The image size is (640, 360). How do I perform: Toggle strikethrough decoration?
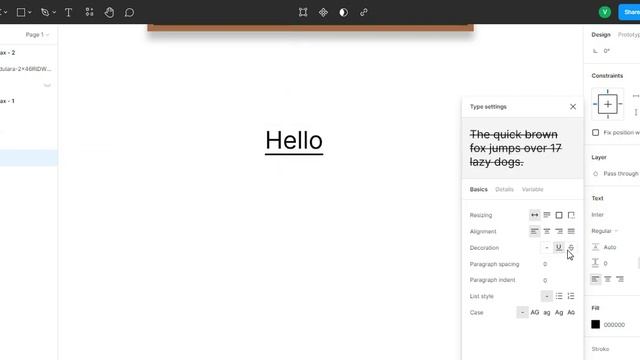click(x=571, y=247)
